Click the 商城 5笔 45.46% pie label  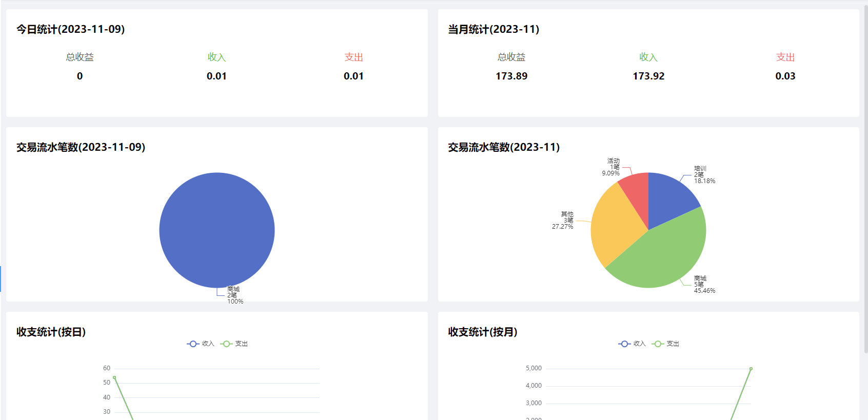704,285
